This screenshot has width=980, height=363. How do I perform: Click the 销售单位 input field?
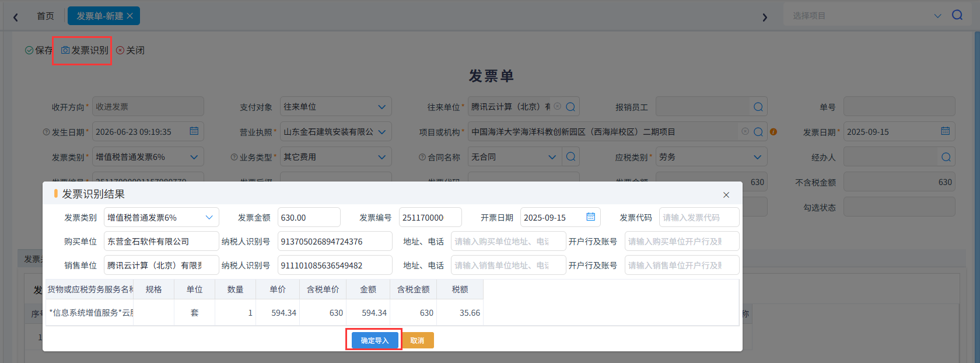[x=162, y=265]
